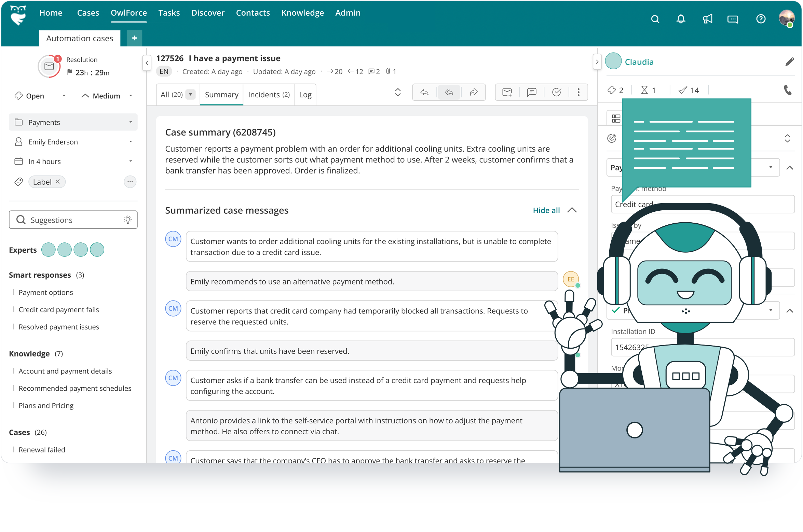Select the Reply All icon
The height and width of the screenshot is (532, 803).
pyautogui.click(x=449, y=92)
